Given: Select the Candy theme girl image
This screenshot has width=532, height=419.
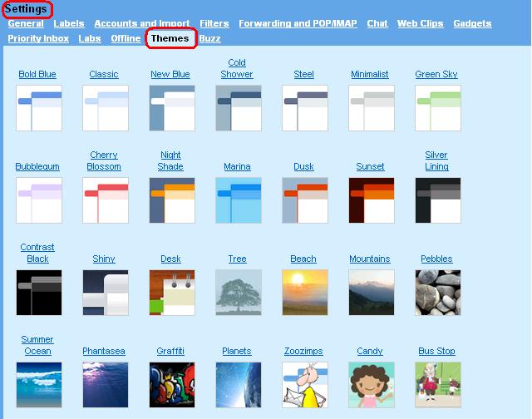Looking at the screenshot, I should [372, 385].
